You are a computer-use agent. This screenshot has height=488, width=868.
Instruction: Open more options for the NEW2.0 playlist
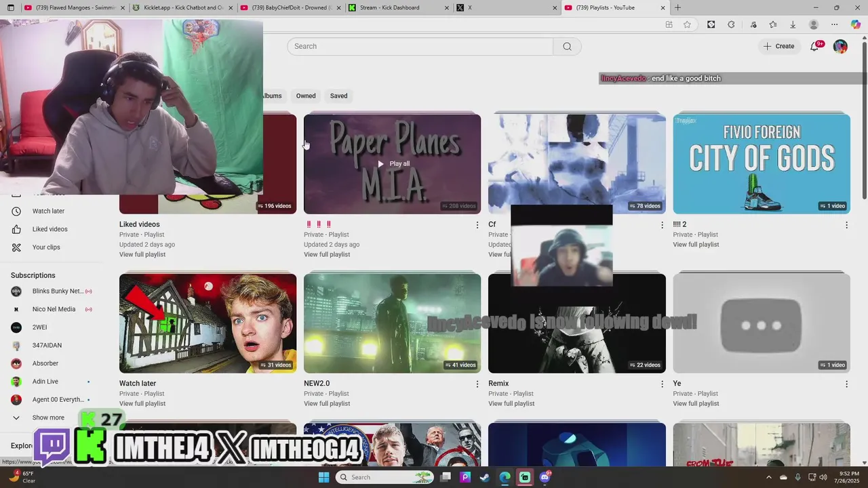tap(477, 384)
